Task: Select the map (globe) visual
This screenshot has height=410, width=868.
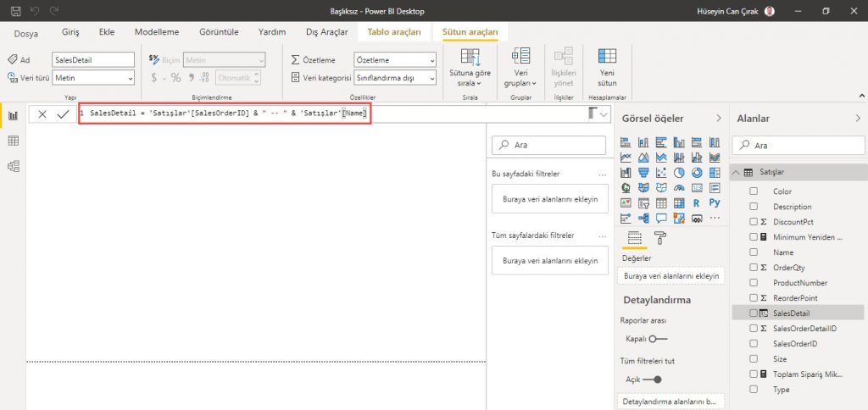Action: click(626, 188)
